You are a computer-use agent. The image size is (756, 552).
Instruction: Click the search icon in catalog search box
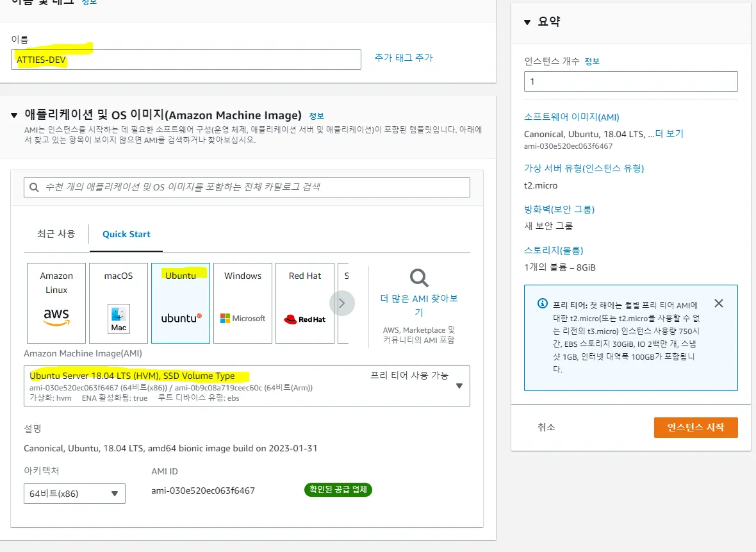pos(34,187)
